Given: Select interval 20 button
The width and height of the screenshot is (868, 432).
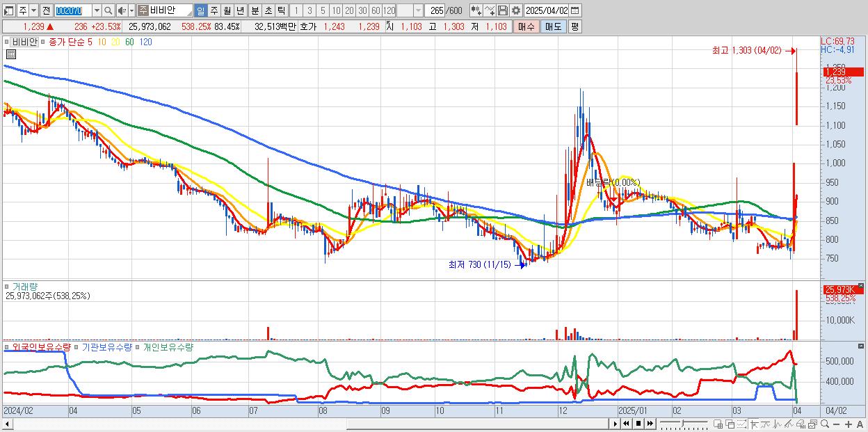Looking at the screenshot, I should point(349,10).
